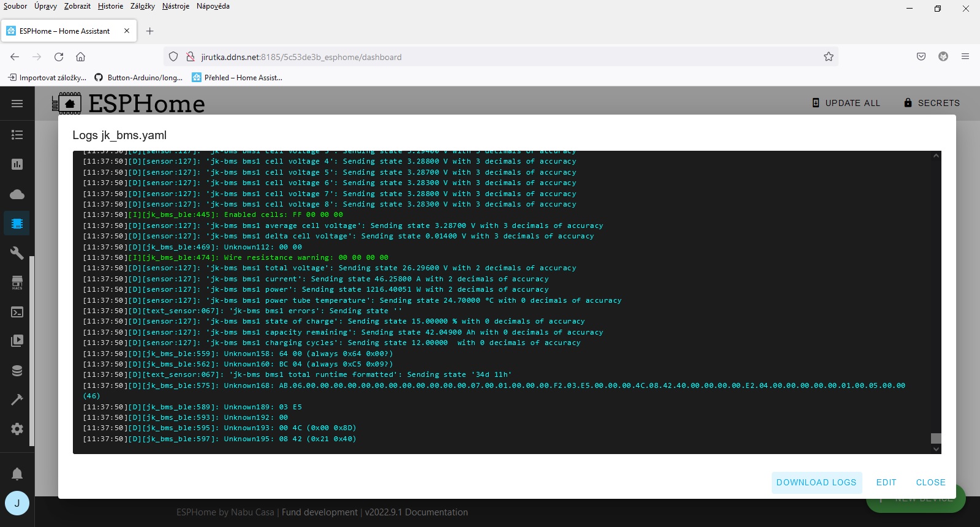The height and width of the screenshot is (527, 980).
Task: Open the database icon in sidebar
Action: (x=17, y=371)
